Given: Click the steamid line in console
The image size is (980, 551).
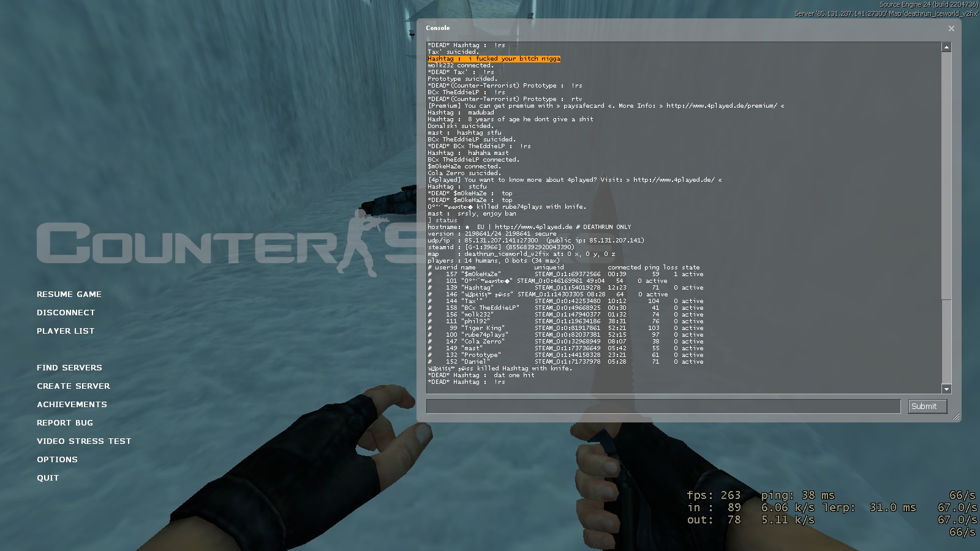Looking at the screenshot, I should click(x=501, y=247).
